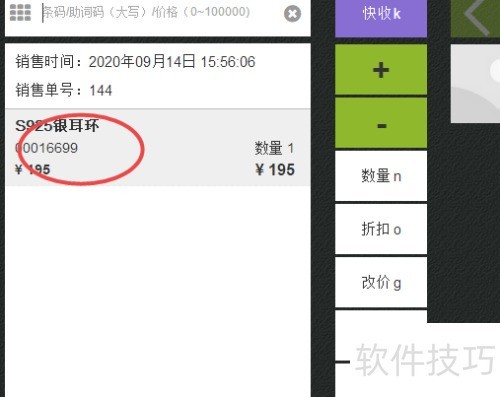
Task: Clear the barcode search field
Action: (x=292, y=14)
